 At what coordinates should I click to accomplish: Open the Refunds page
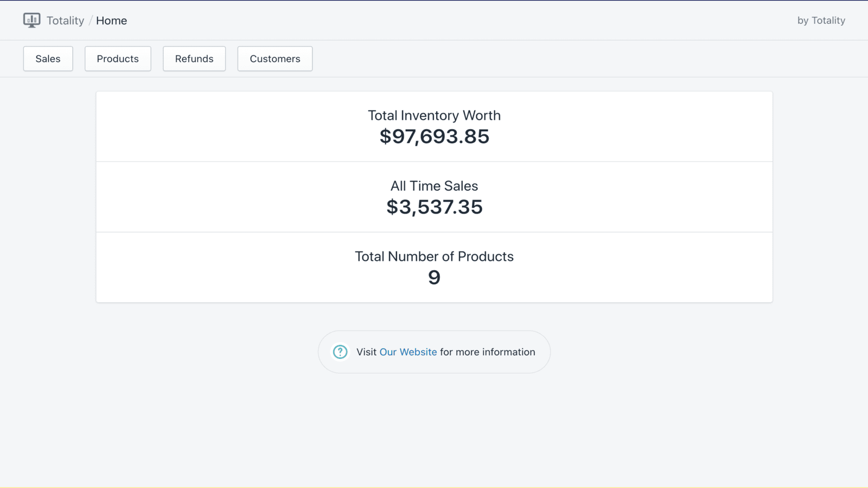194,59
